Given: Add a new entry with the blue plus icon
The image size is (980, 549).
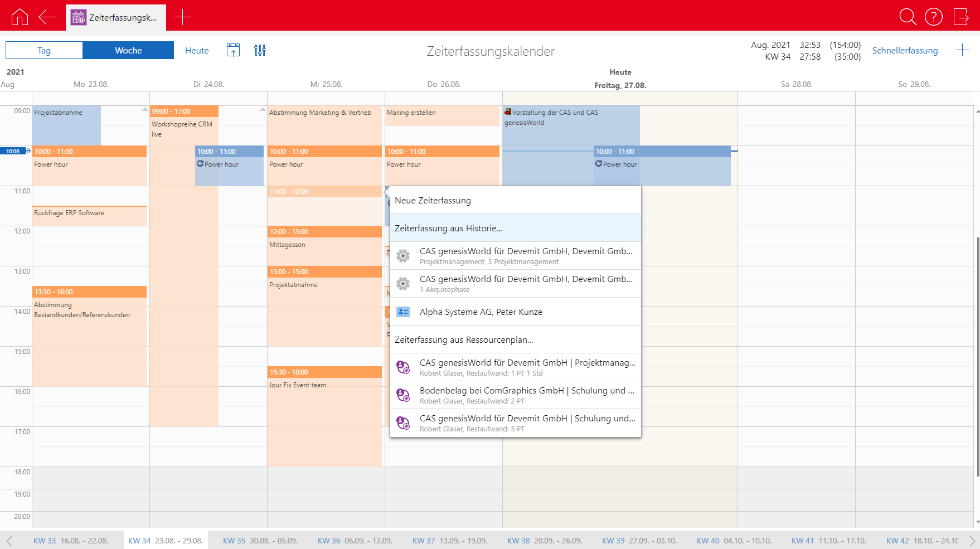Looking at the screenshot, I should click(962, 50).
